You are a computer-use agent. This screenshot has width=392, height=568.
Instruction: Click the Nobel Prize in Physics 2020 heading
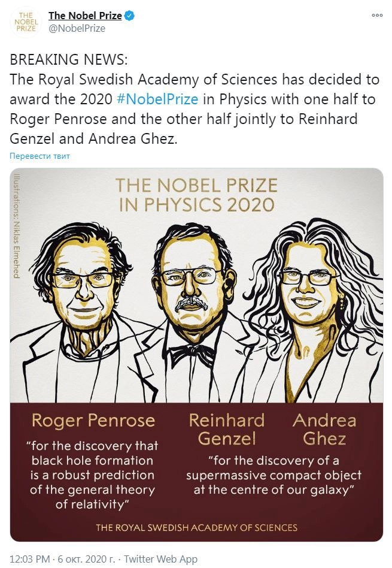tap(196, 195)
